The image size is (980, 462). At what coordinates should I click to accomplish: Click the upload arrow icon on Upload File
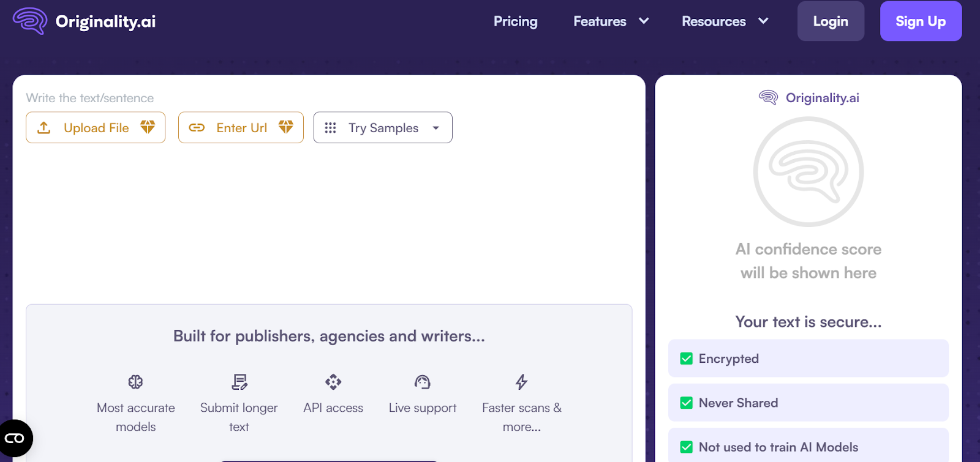44,127
